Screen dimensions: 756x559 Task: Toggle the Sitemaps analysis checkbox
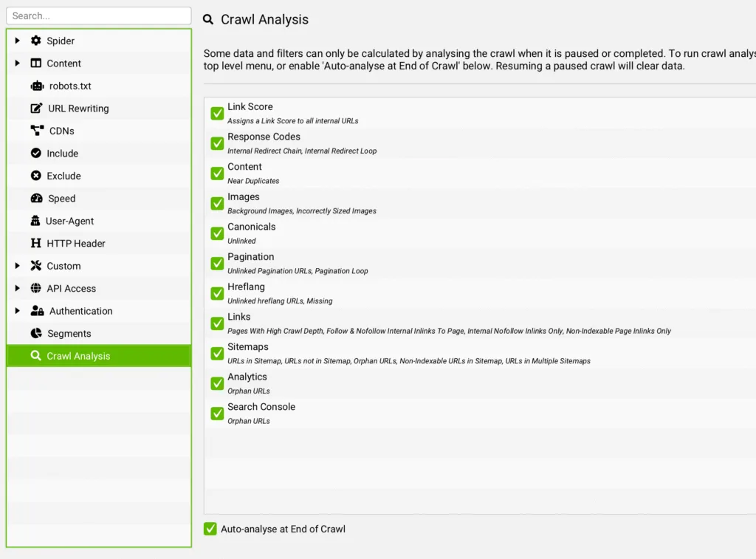click(217, 353)
